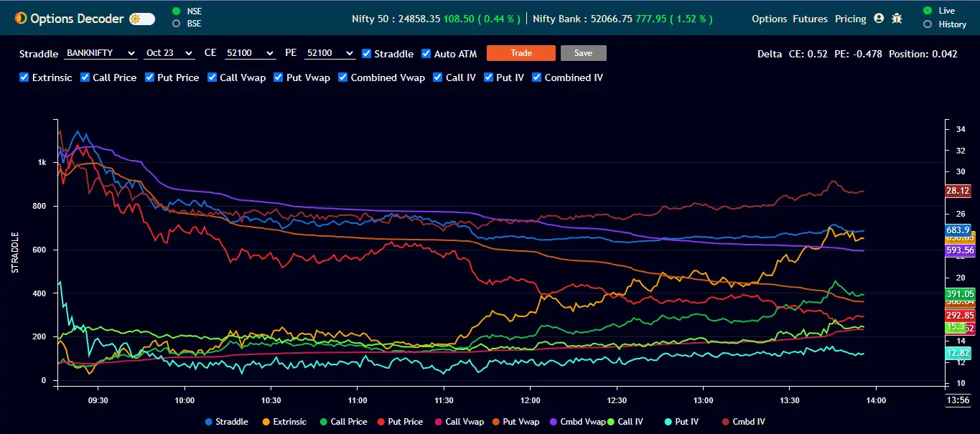The width and height of the screenshot is (980, 434).
Task: Click the Straddle legend marker
Action: pyautogui.click(x=209, y=422)
